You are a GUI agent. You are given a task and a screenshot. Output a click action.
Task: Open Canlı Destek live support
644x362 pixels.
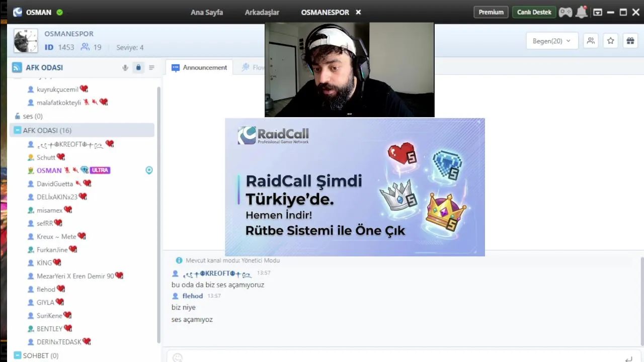(x=534, y=12)
